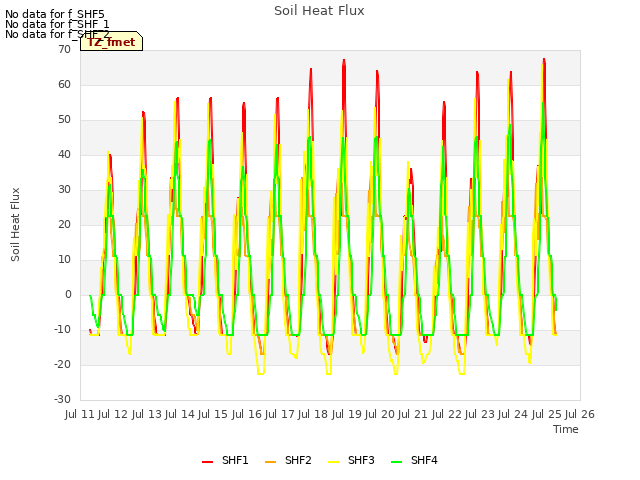Click the Jul 11 date tick label
This screenshot has height=480, width=640.
coord(80,414)
